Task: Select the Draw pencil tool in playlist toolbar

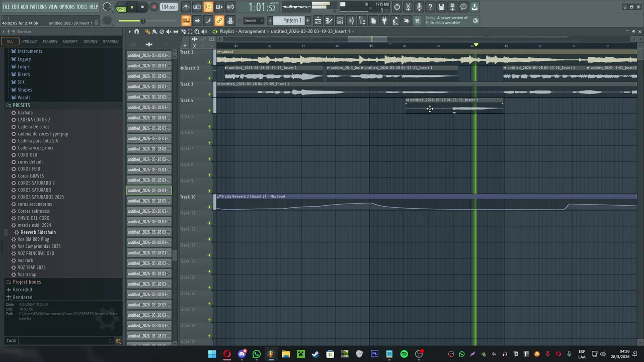Action: click(148, 31)
